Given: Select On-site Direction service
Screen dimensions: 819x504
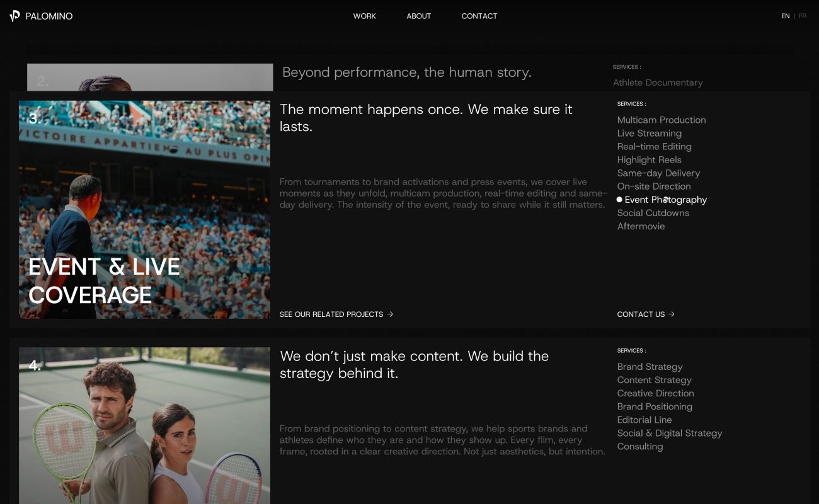Looking at the screenshot, I should [x=654, y=186].
